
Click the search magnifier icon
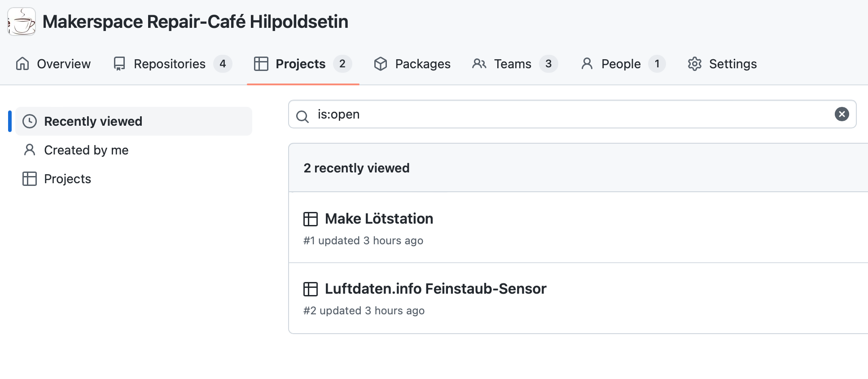point(302,116)
